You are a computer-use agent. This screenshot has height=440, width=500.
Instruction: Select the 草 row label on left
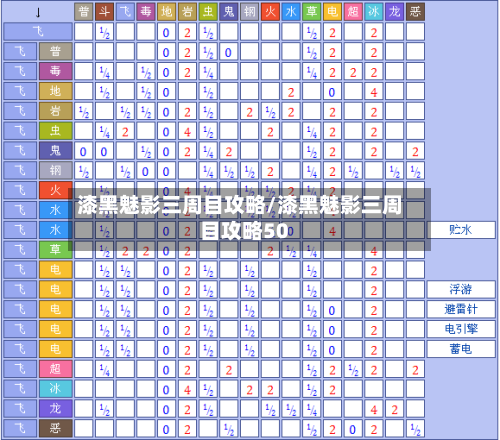point(55,250)
